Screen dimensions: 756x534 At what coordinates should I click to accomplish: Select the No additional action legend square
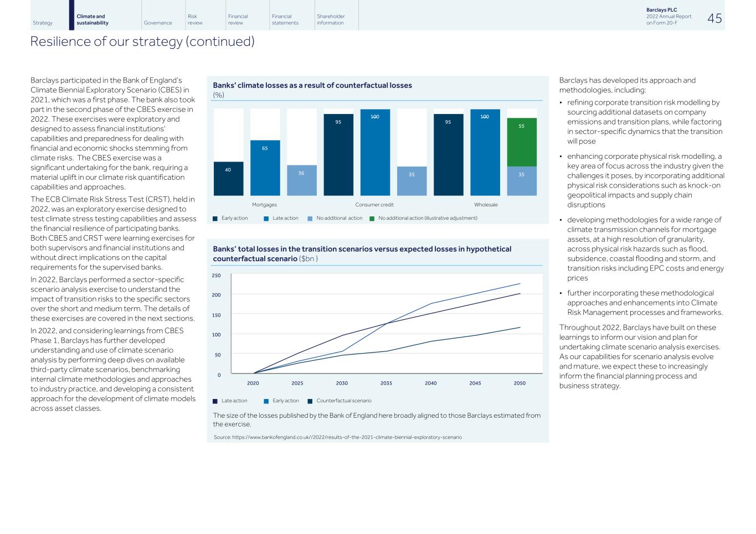coord(310,219)
